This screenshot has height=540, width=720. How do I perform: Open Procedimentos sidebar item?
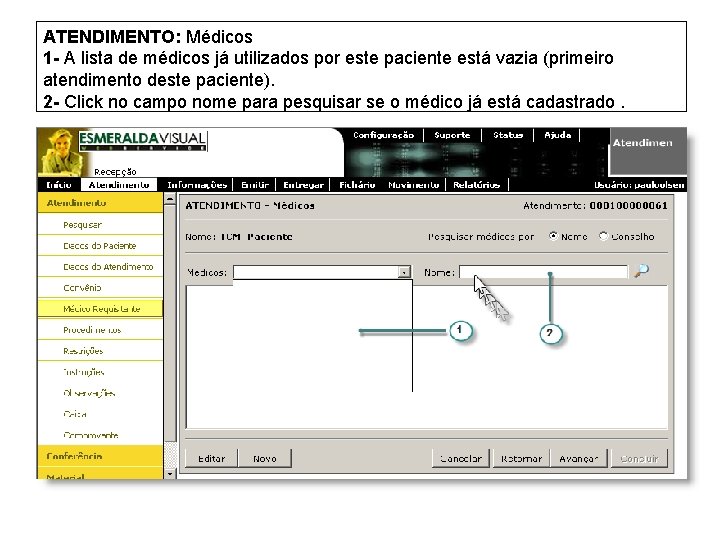(100, 330)
